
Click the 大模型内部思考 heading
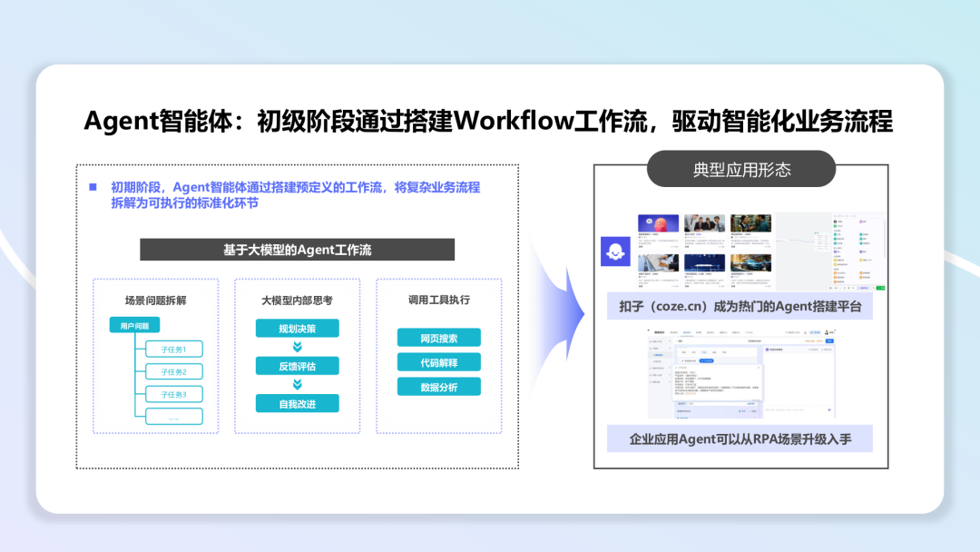[298, 301]
